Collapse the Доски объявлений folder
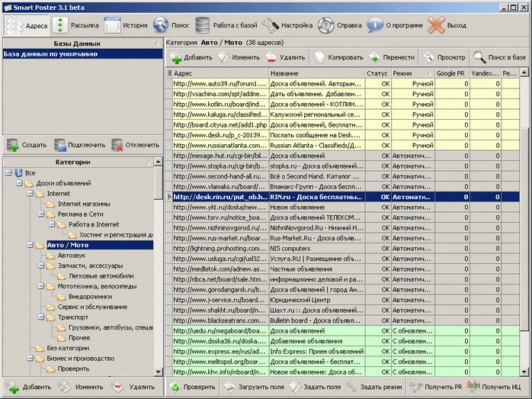532x399 pixels. pyautogui.click(x=19, y=183)
